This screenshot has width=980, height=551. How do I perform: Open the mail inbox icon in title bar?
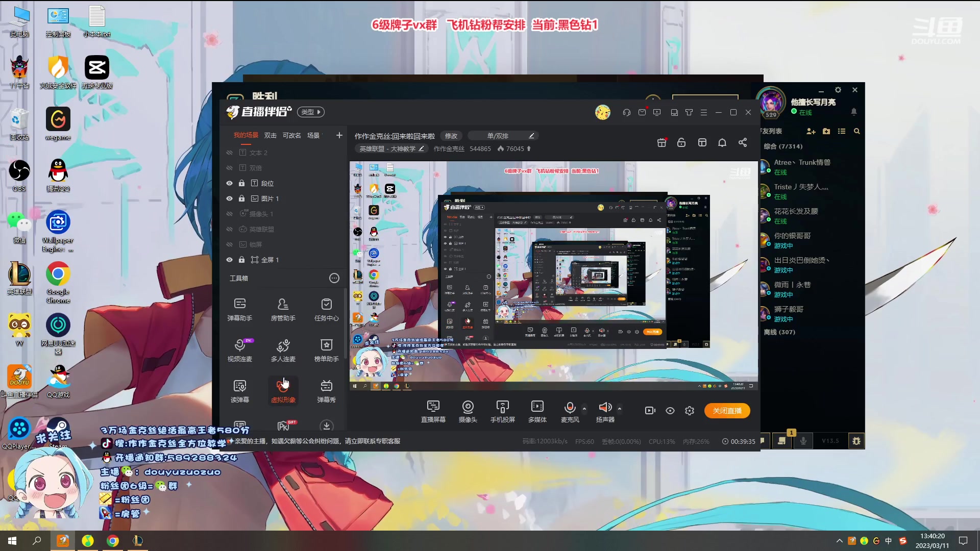[x=642, y=112]
